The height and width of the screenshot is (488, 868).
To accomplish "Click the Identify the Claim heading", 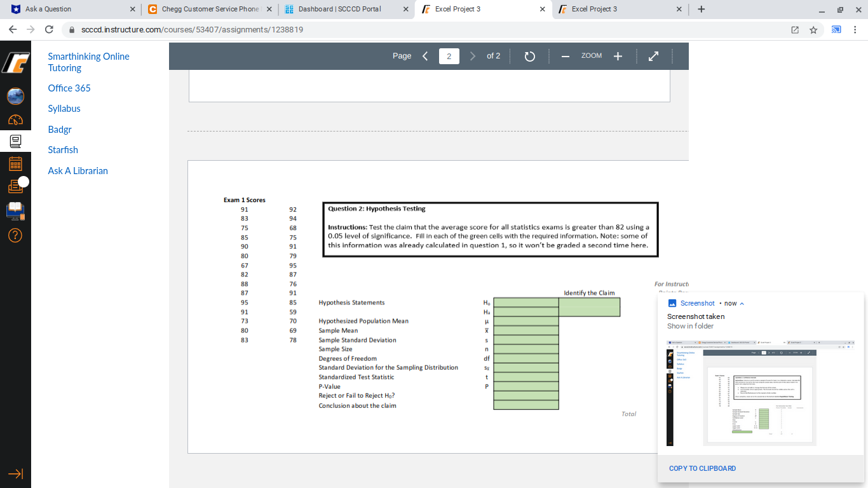I will 589,293.
